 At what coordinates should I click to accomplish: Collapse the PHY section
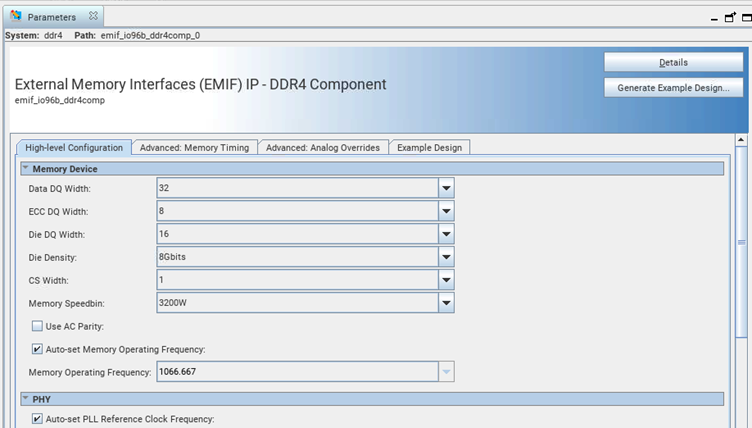click(26, 399)
